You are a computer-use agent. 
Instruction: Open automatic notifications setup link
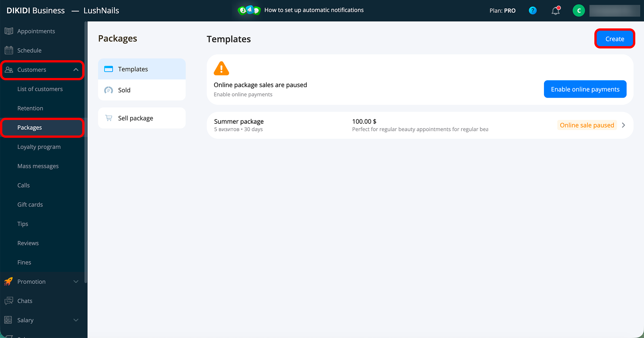[x=314, y=10]
